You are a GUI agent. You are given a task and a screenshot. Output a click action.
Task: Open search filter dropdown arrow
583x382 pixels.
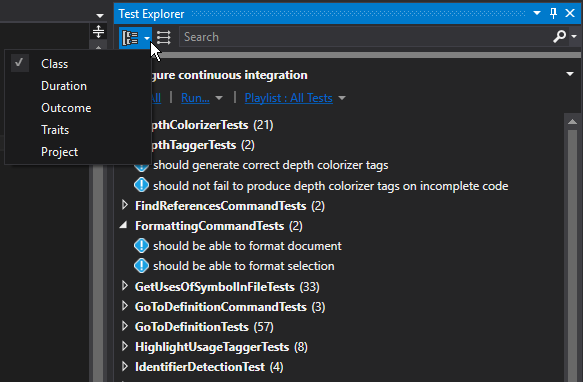pyautogui.click(x=574, y=36)
